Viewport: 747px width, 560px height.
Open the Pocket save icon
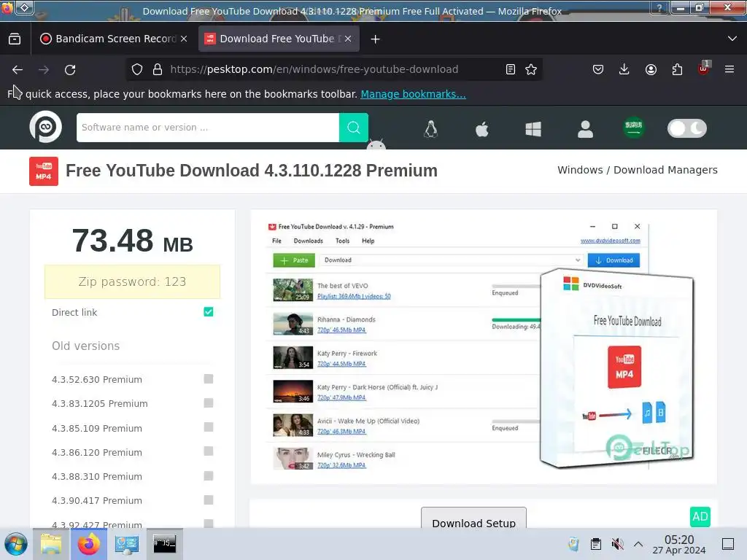click(598, 69)
